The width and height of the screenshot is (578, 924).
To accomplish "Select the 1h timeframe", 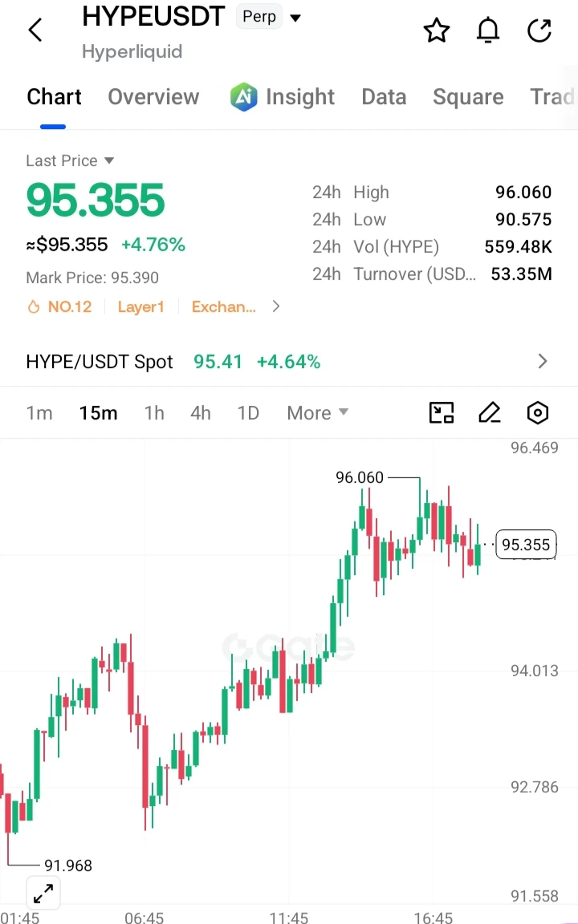I will click(154, 412).
